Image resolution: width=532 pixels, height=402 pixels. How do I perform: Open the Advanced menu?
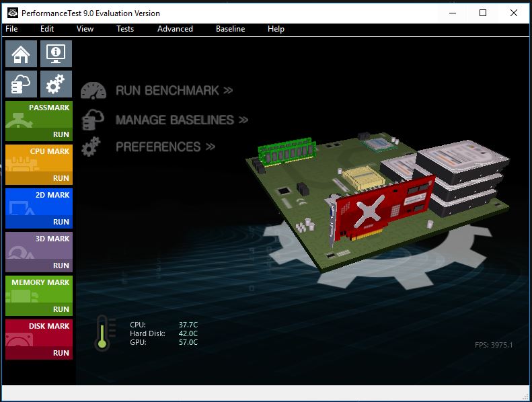[175, 29]
